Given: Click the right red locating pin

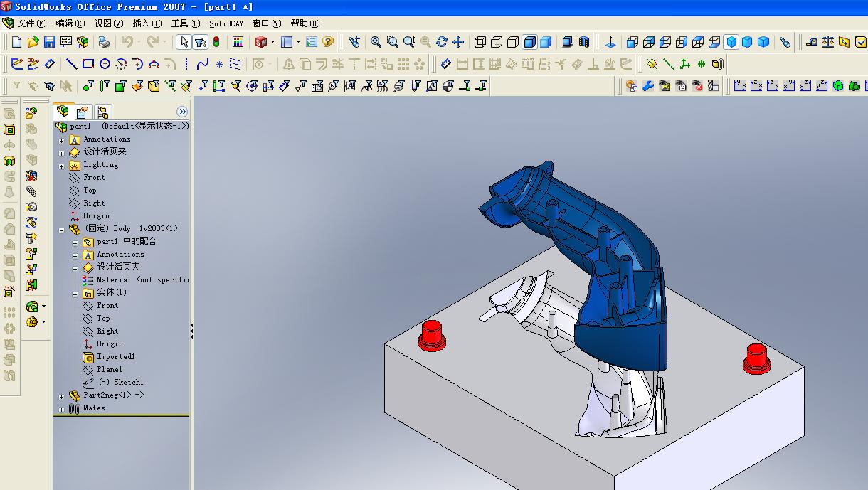Looking at the screenshot, I should coord(756,358).
